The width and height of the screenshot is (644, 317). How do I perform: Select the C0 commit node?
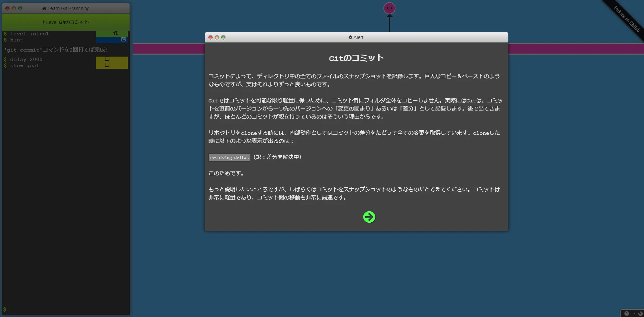(389, 8)
